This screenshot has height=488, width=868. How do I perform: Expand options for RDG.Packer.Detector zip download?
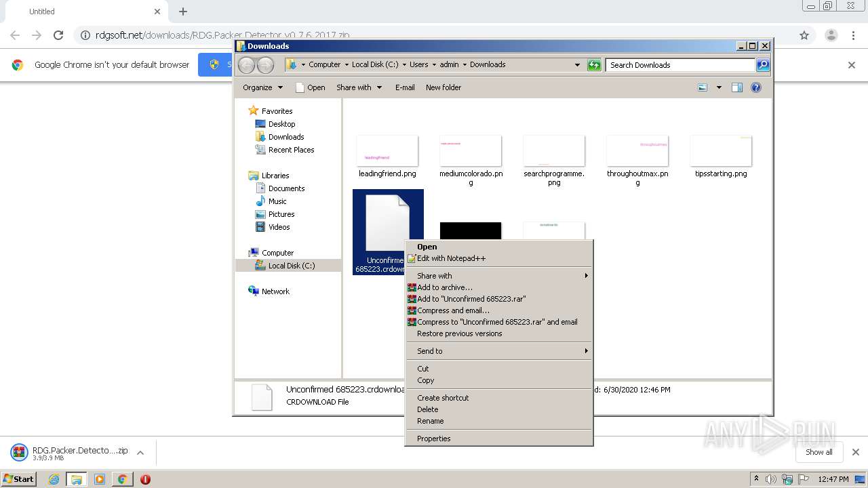point(140,453)
